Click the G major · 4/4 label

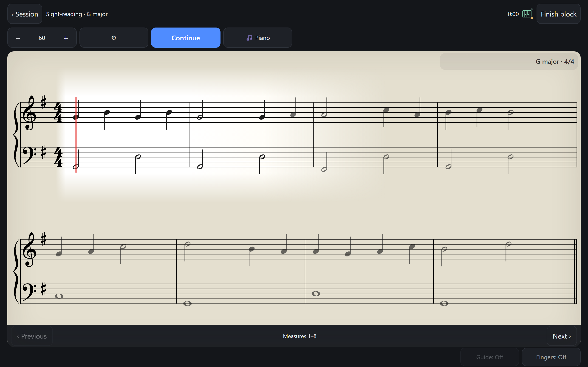coord(555,61)
